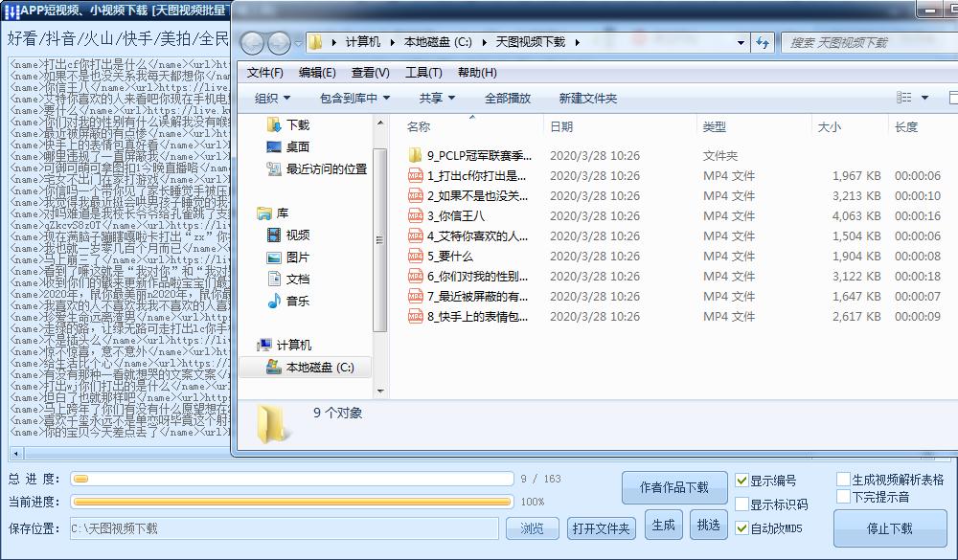Select the MP4 file 8_快手上的表情包
The height and width of the screenshot is (560, 958).
(468, 316)
